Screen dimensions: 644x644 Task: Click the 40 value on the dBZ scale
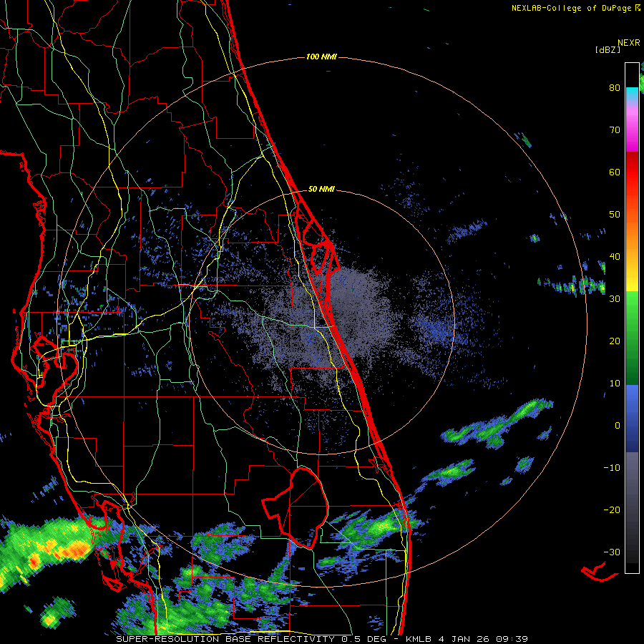[x=615, y=257]
